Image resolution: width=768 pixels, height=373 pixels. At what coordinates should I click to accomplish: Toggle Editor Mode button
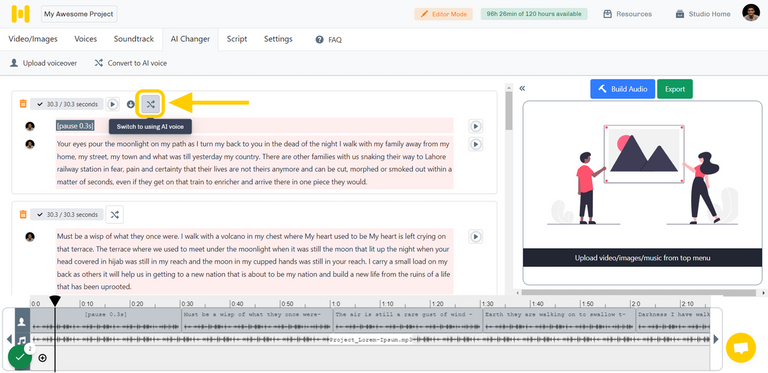click(x=444, y=14)
